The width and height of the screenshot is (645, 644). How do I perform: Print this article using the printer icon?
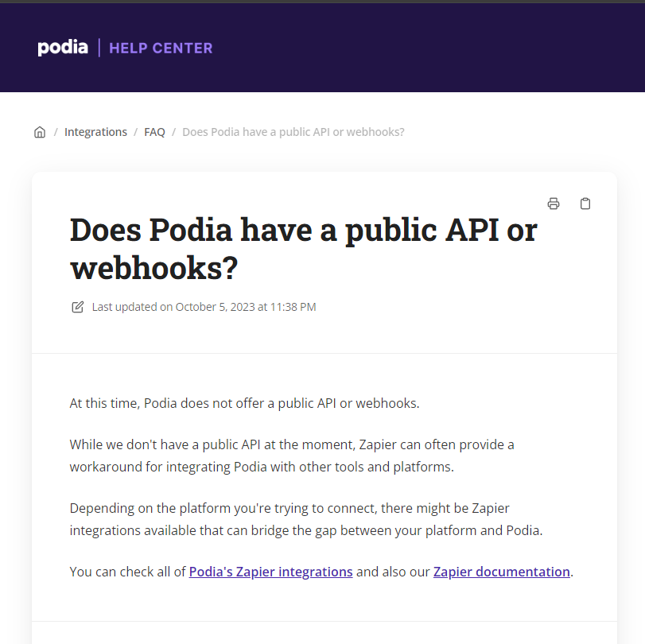click(x=554, y=204)
